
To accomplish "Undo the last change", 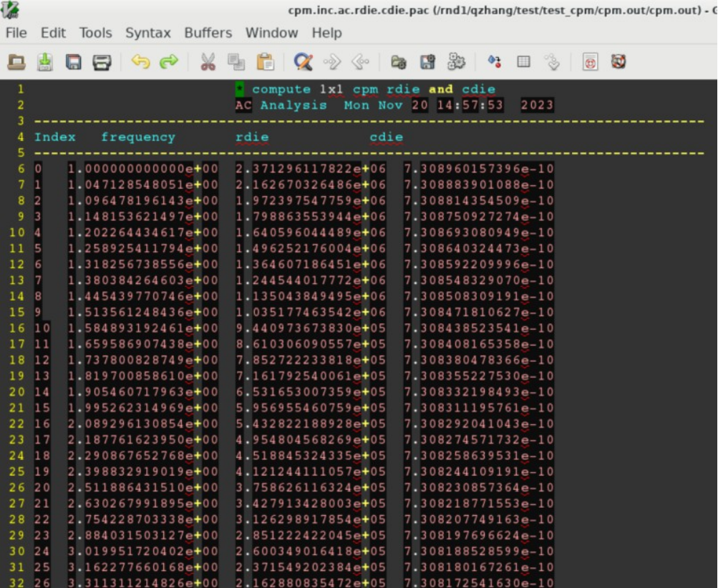I will (x=140, y=62).
